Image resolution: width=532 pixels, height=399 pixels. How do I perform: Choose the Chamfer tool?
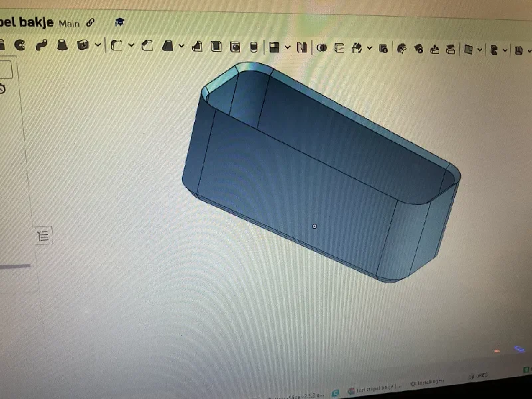pyautogui.click(x=147, y=45)
